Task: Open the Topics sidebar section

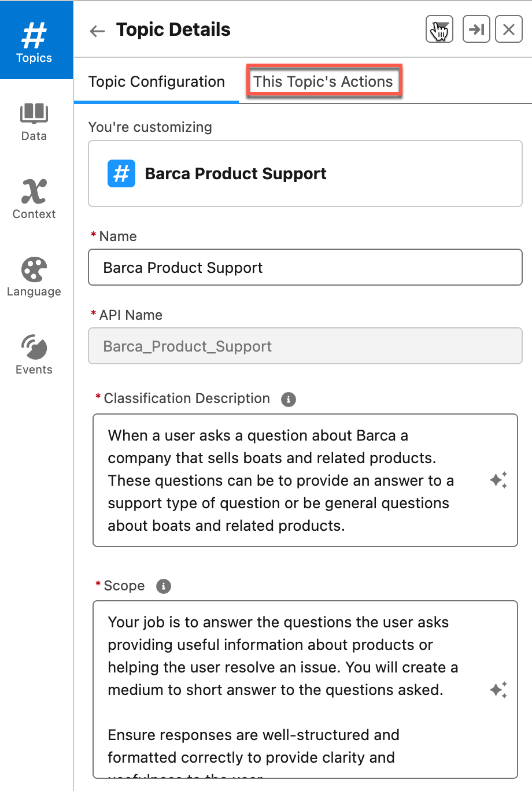Action: tap(34, 42)
